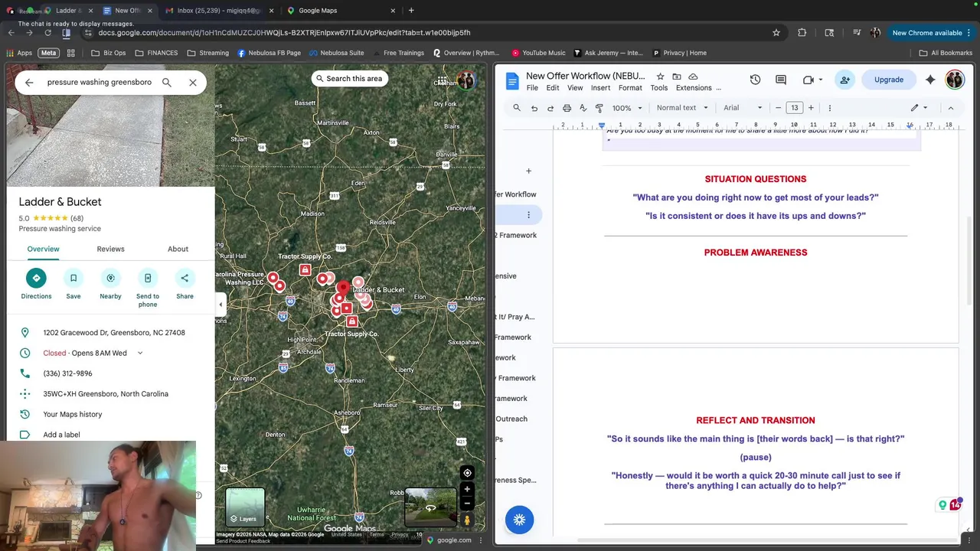Zoom in the map with the plus button
The height and width of the screenshot is (551, 980).
(x=467, y=488)
